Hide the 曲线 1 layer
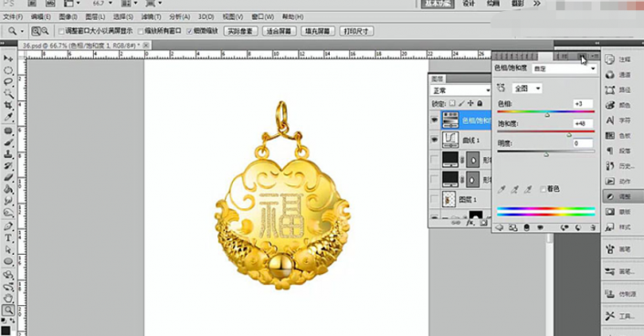The image size is (644, 336). tap(434, 140)
